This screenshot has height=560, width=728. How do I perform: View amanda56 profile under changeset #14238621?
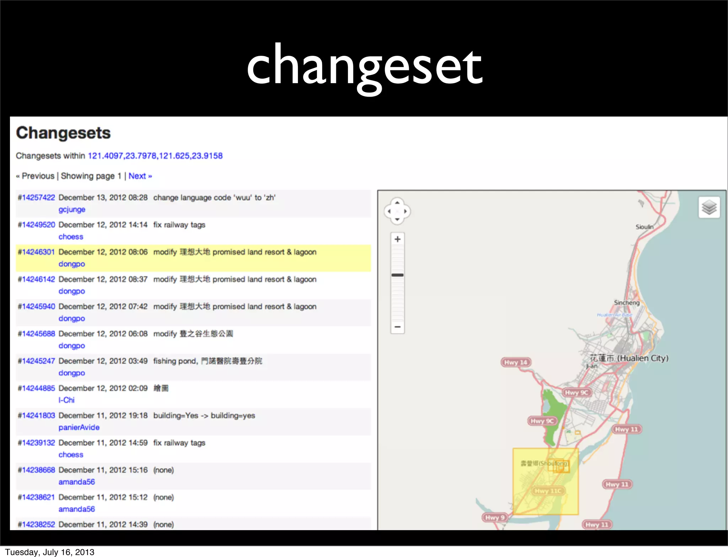tap(77, 509)
